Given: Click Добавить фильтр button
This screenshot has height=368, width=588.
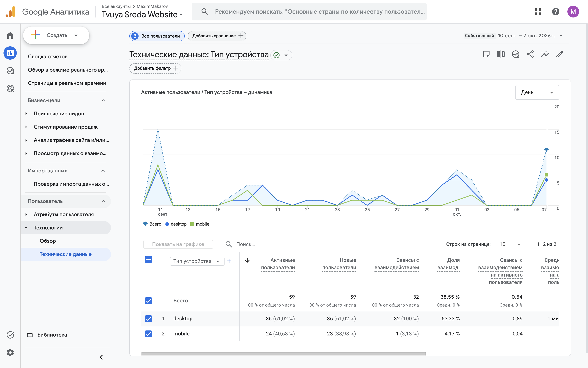Looking at the screenshot, I should point(155,68).
